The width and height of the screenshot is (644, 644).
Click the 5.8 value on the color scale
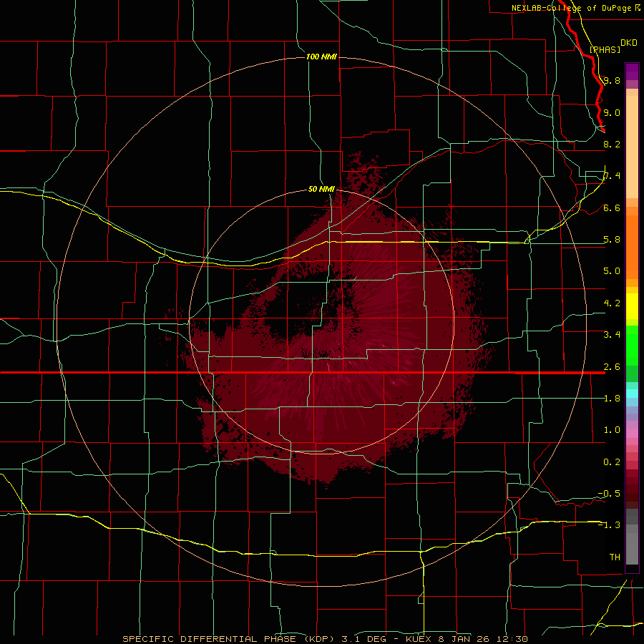coord(611,239)
